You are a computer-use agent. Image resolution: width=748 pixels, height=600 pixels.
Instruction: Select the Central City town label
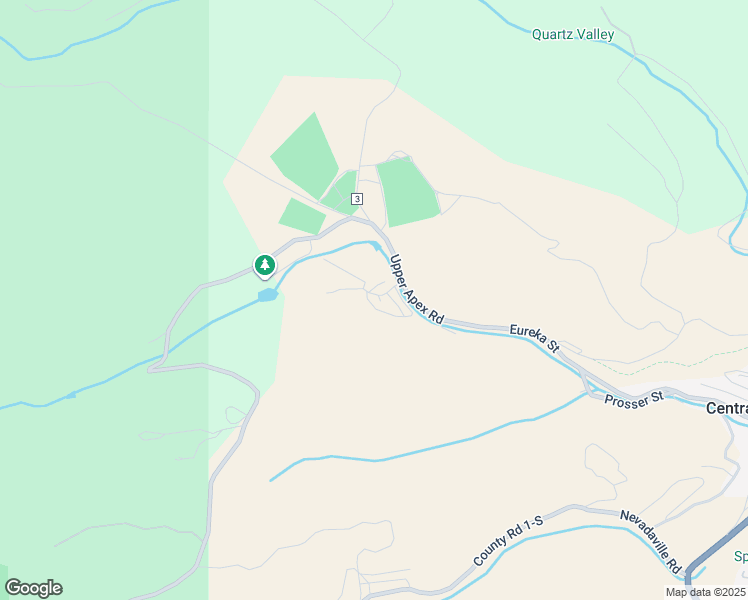(x=727, y=408)
